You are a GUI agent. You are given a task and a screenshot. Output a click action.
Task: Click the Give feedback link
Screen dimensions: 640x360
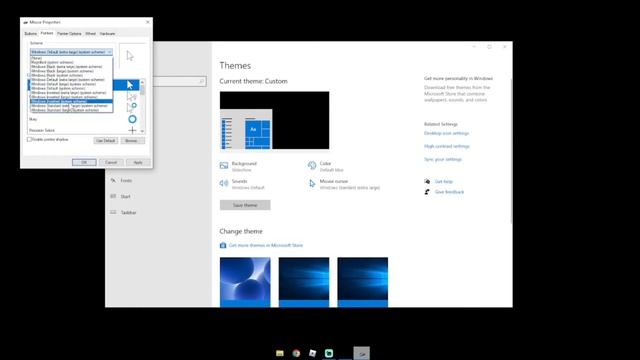tap(449, 192)
